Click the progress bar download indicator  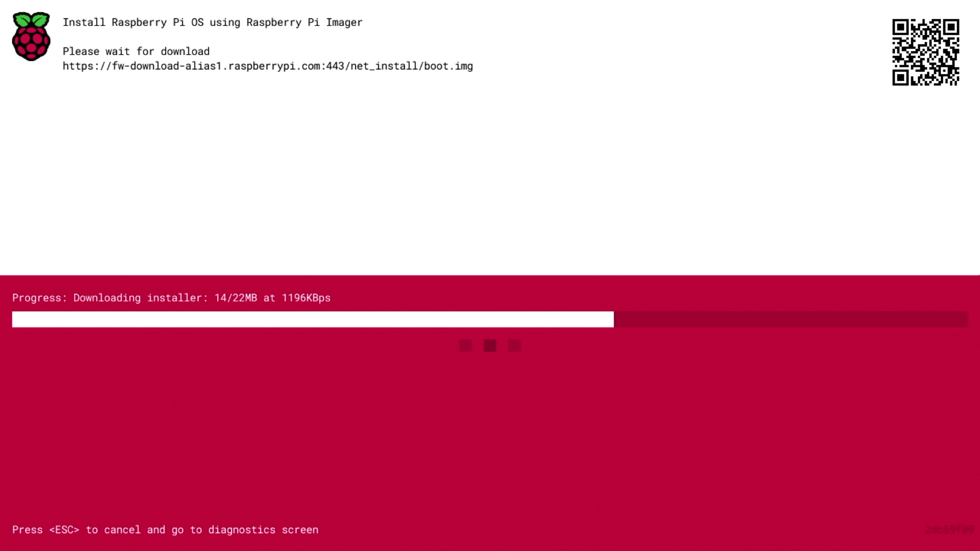point(312,318)
